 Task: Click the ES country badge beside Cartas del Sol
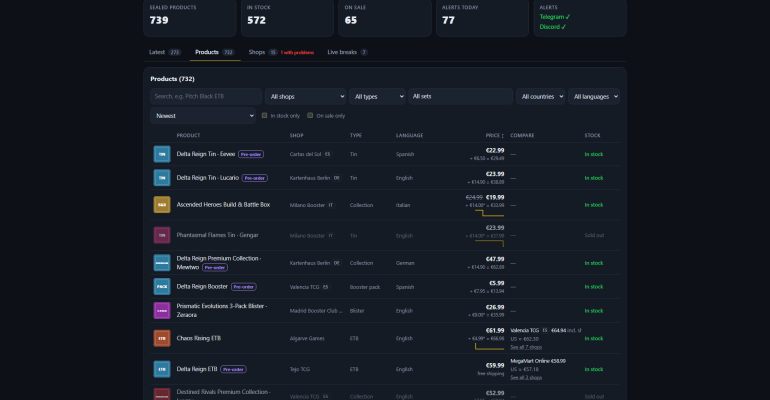[328, 154]
